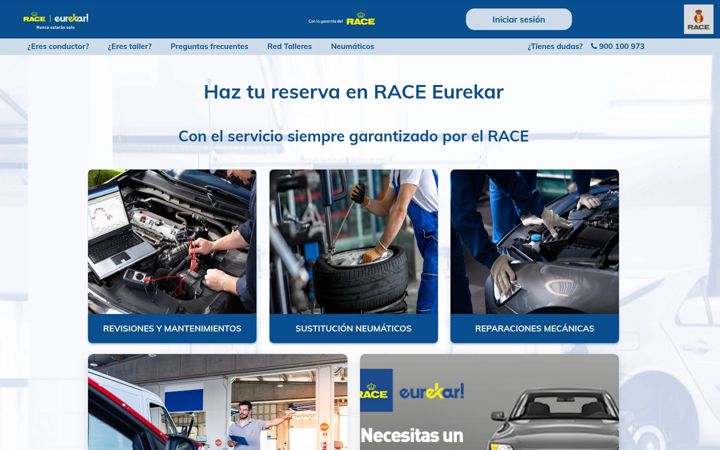The image size is (720, 450).
Task: Open the engine diagnostics laptop photo
Action: 172,242
